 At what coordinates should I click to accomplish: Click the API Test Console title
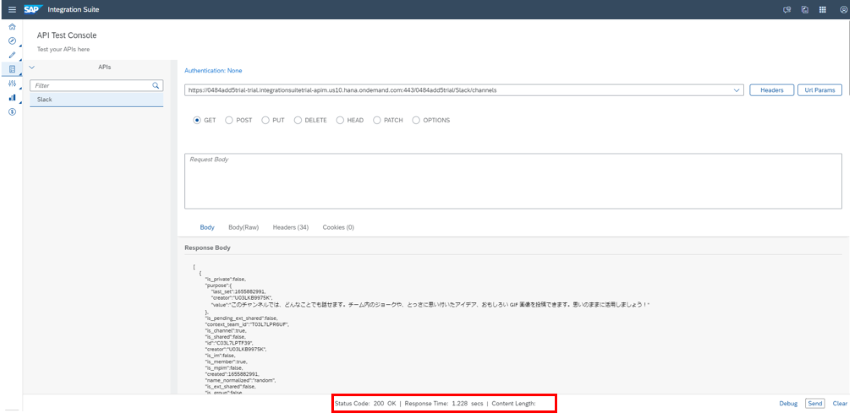click(x=67, y=36)
